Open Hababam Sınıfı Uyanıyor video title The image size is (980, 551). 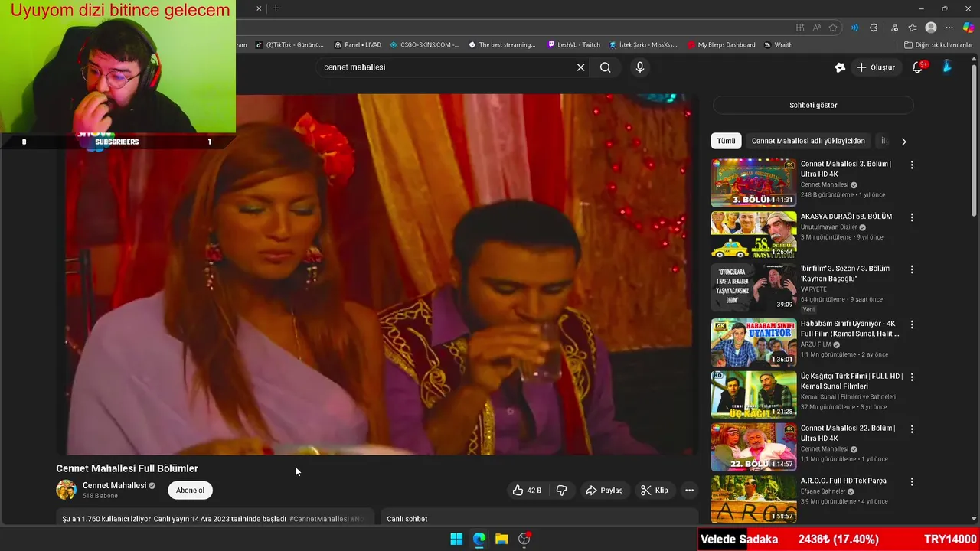850,328
